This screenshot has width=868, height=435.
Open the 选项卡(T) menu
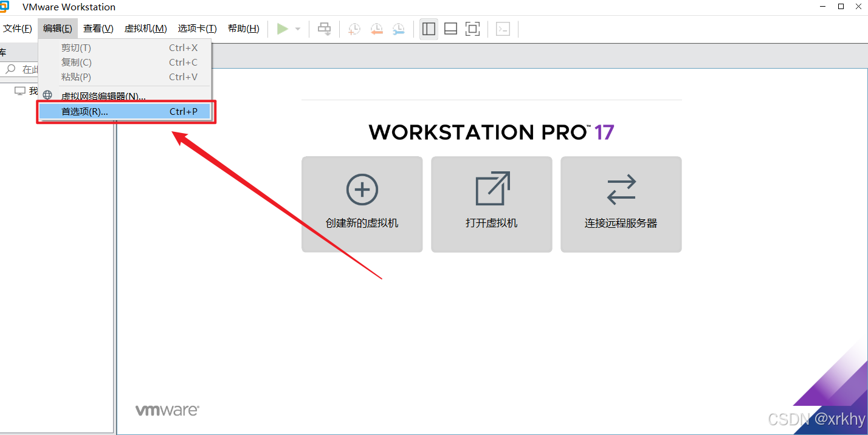tap(198, 29)
